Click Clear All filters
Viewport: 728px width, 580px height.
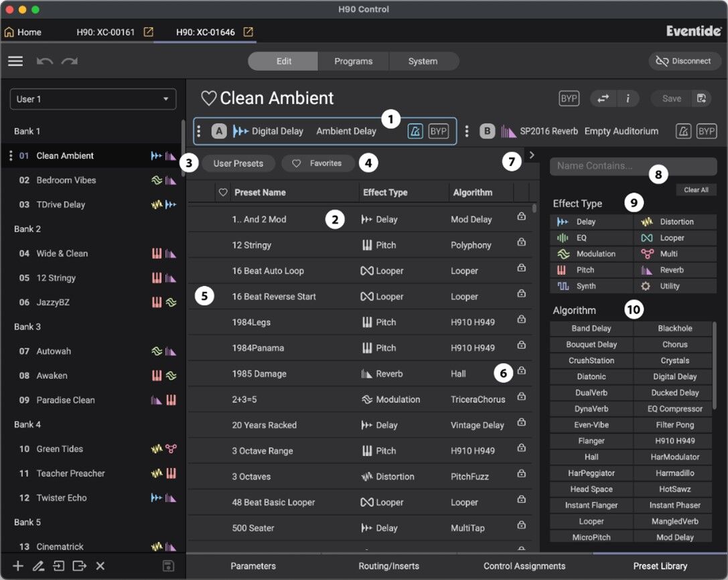click(696, 190)
